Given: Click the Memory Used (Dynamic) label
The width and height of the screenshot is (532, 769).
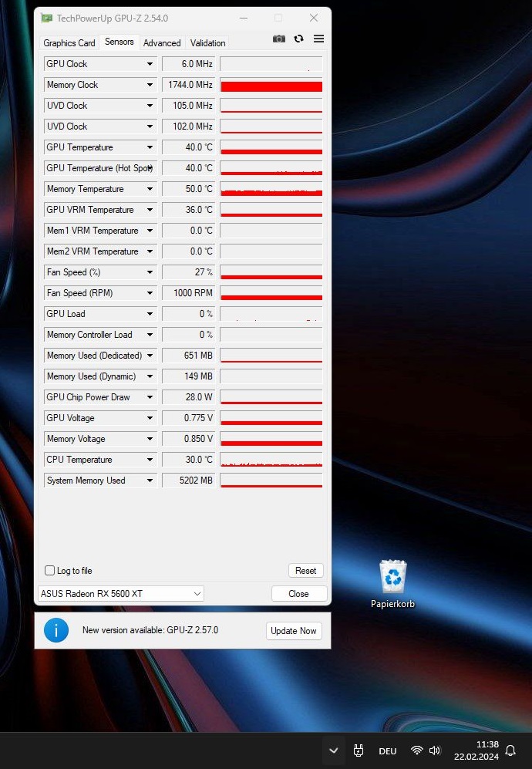Looking at the screenshot, I should coord(91,376).
